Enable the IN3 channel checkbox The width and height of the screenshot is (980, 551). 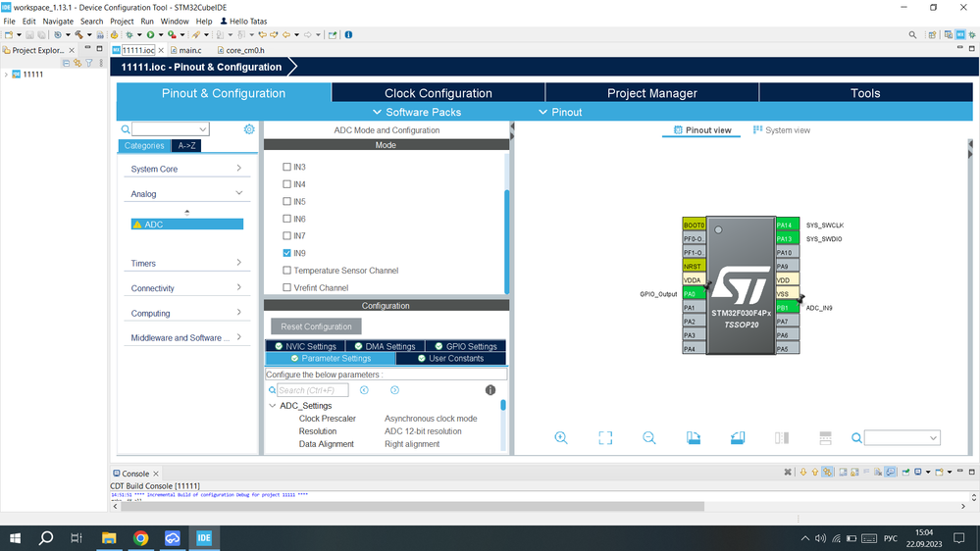pyautogui.click(x=286, y=167)
